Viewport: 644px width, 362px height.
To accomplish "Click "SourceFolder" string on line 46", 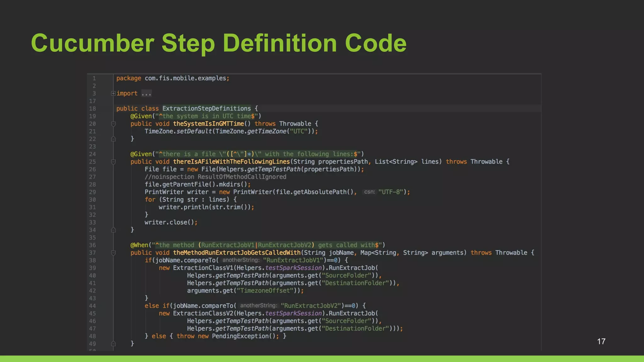I will [347, 321].
